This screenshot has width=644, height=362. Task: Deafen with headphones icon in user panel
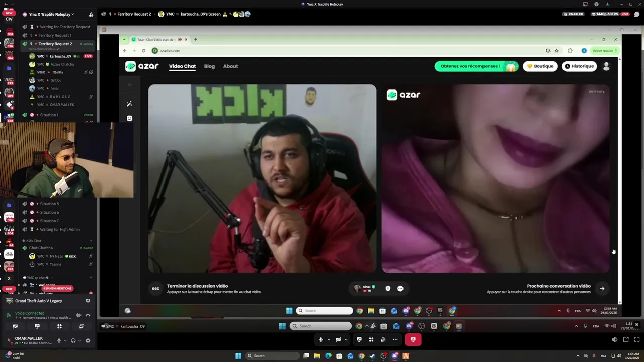[73, 340]
